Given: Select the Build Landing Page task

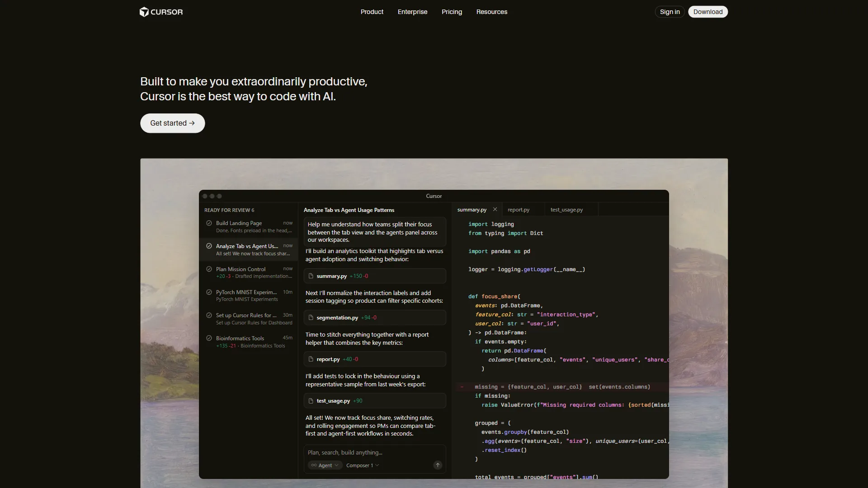Looking at the screenshot, I should pyautogui.click(x=249, y=227).
